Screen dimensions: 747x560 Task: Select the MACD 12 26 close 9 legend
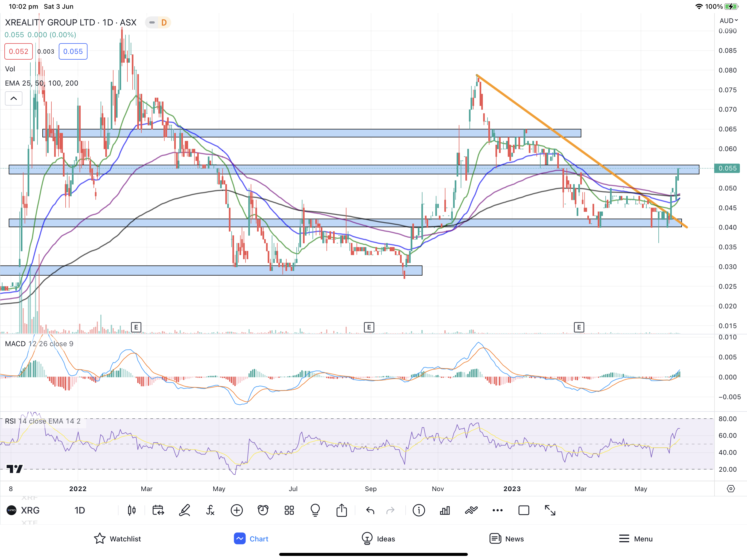pos(39,344)
